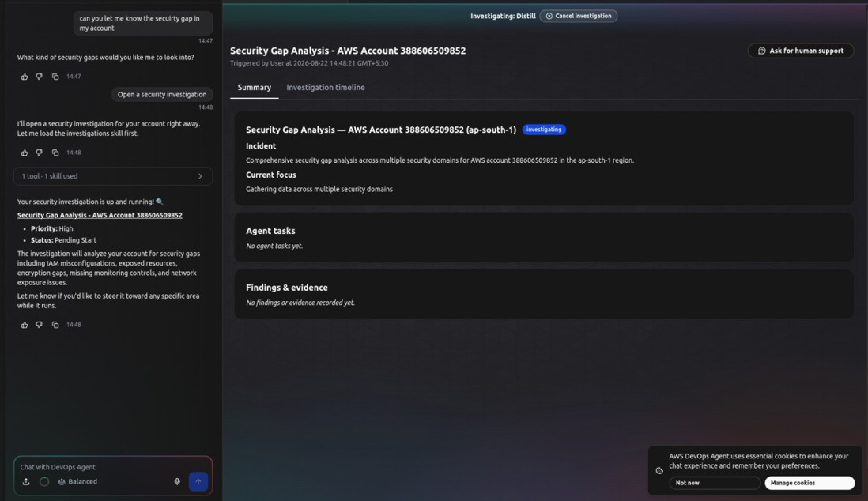Click the "Investigating: Distill" label
This screenshot has height=501, width=868.
pos(504,16)
